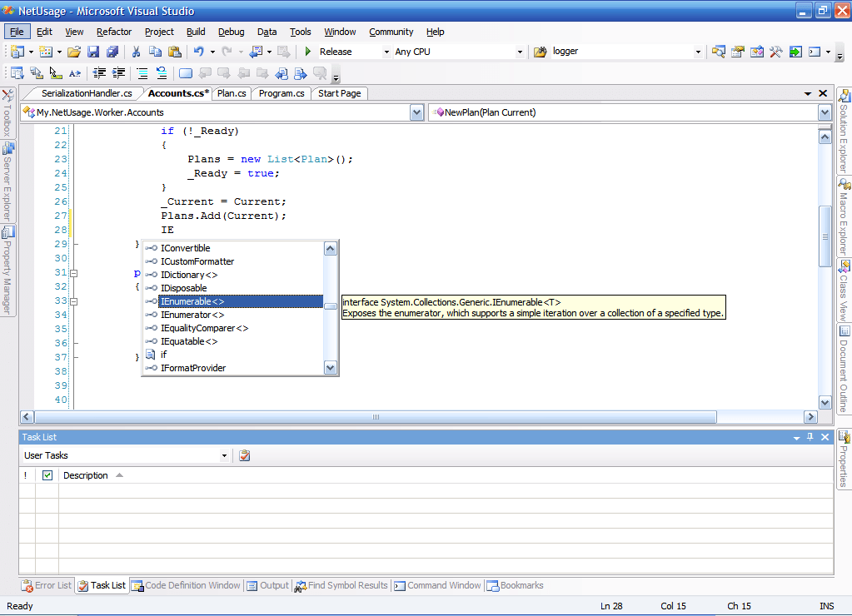Toggle the completed checkbox column header
This screenshot has height=616, width=852.
point(47,475)
